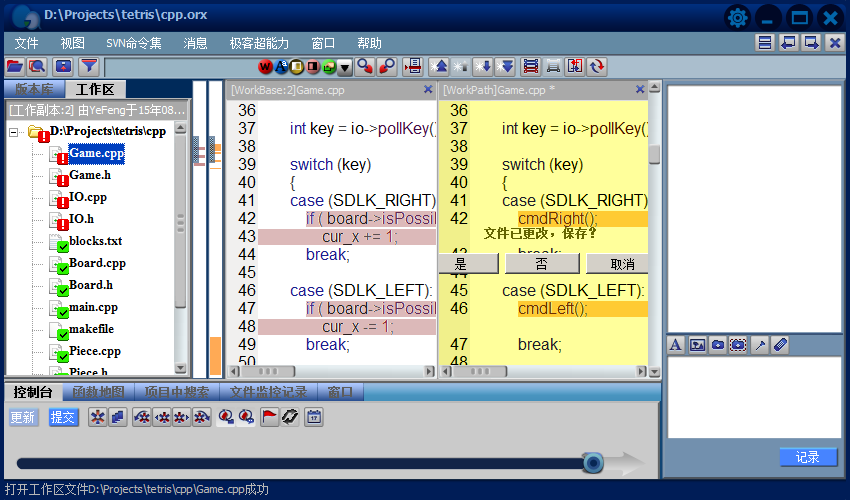Click the console copy-pages icon

click(x=118, y=417)
